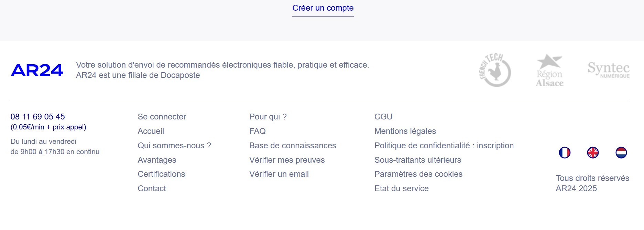Screen dimensions: 644x230
Task: Click Vérifier mes preuves link
Action: click(x=287, y=160)
